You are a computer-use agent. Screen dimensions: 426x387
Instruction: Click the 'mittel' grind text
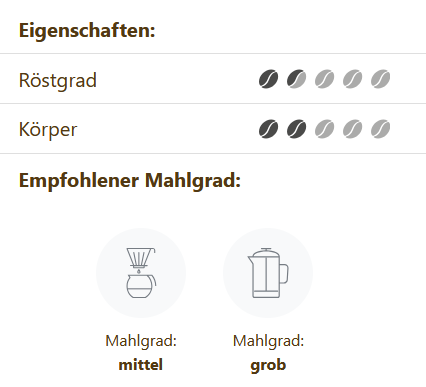point(141,365)
